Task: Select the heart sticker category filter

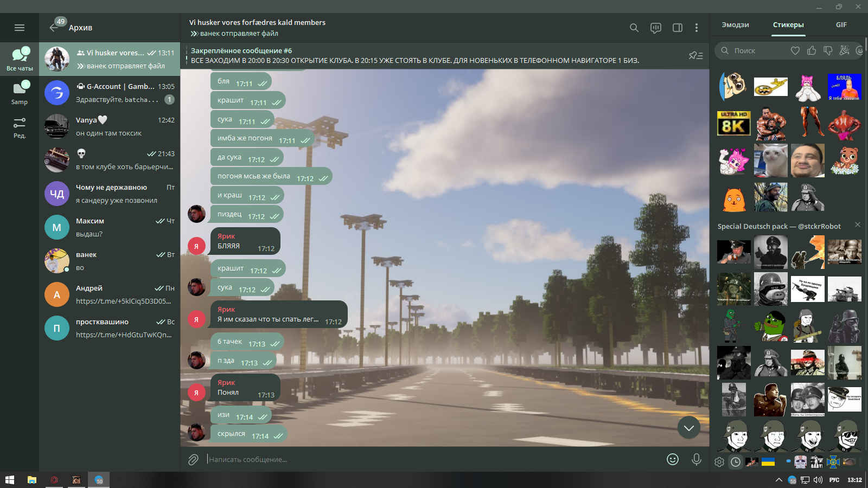Action: [795, 50]
